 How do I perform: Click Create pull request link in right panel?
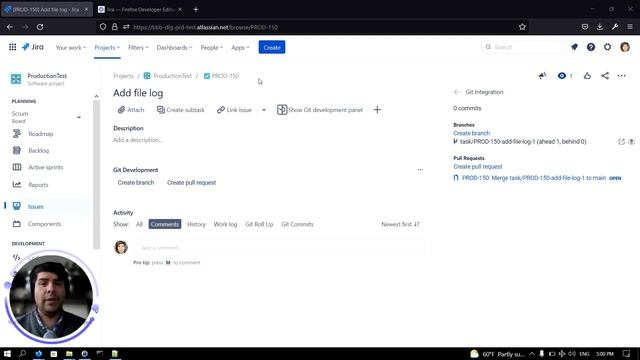[x=478, y=167]
